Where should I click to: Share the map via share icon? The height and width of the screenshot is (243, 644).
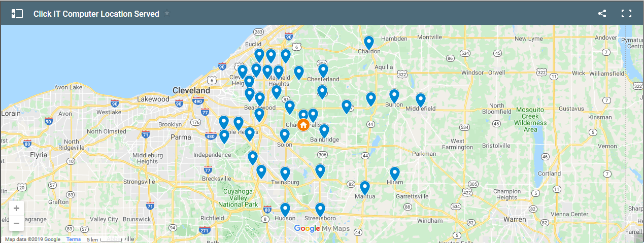tap(602, 14)
